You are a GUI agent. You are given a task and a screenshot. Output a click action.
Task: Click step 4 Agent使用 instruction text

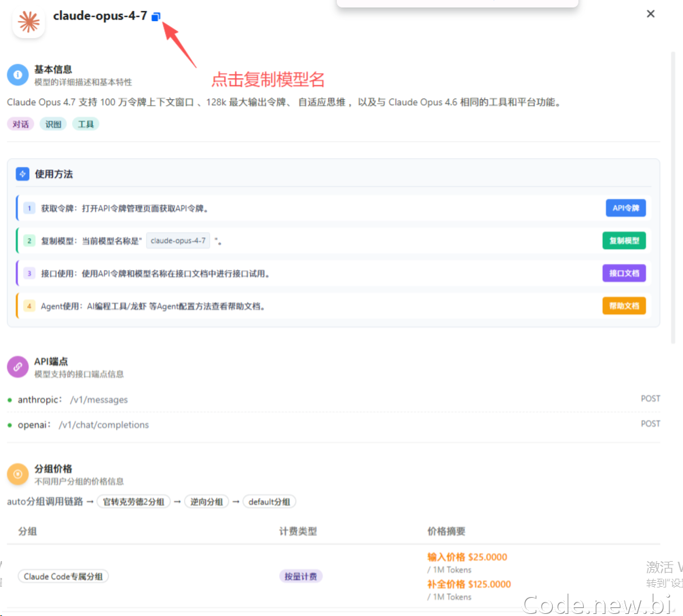(x=153, y=307)
